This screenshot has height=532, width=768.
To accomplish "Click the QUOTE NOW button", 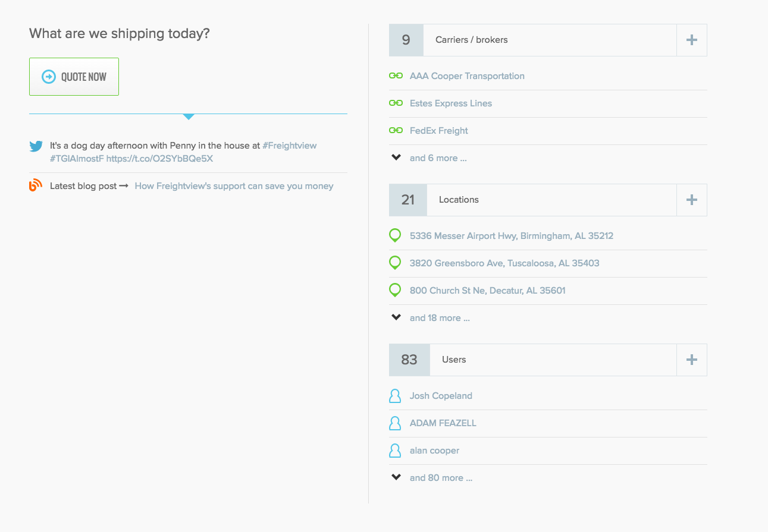I will pos(74,77).
